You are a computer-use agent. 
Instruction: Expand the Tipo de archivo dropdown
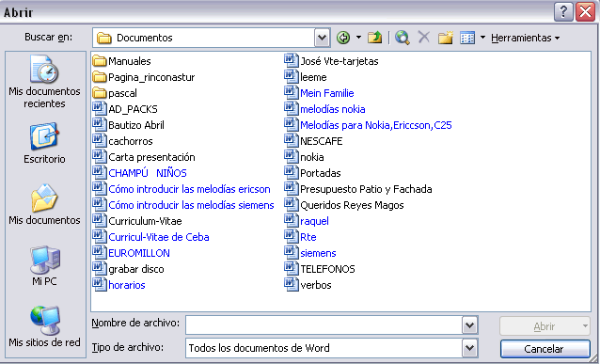point(470,348)
